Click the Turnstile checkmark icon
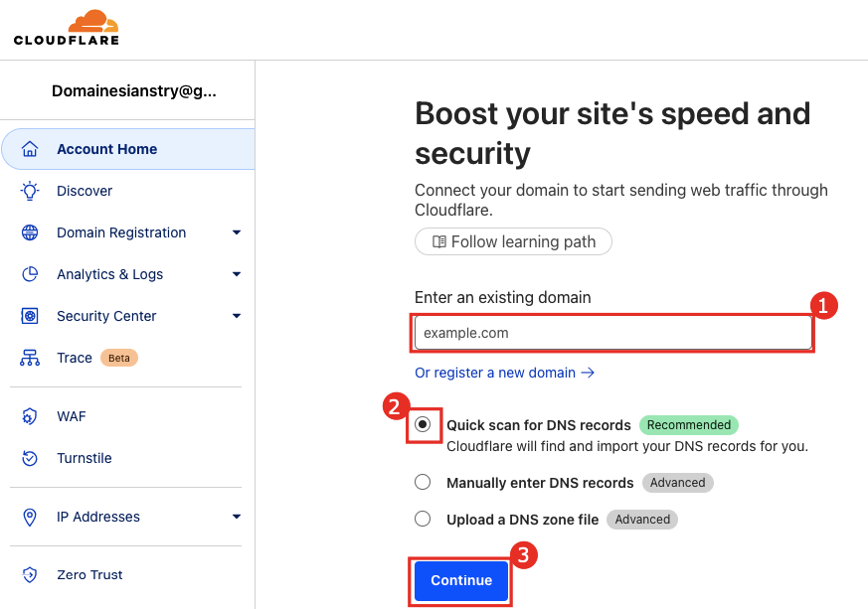This screenshot has width=868, height=609. click(30, 458)
